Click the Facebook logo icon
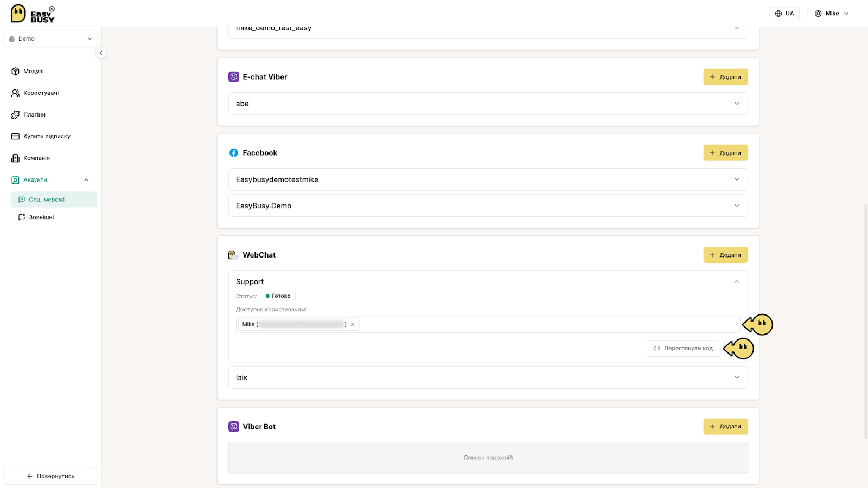The image size is (868, 488). 234,153
